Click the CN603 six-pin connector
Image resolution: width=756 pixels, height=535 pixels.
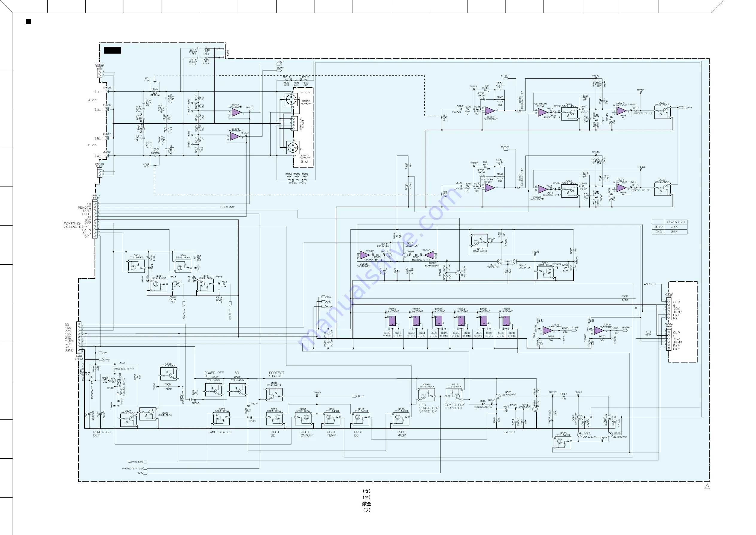[x=668, y=309]
